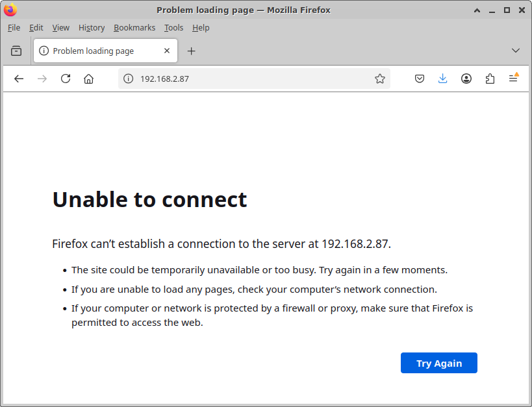Show site information for 192.168.2.87
Image resolution: width=532 pixels, height=407 pixels.
(129, 79)
